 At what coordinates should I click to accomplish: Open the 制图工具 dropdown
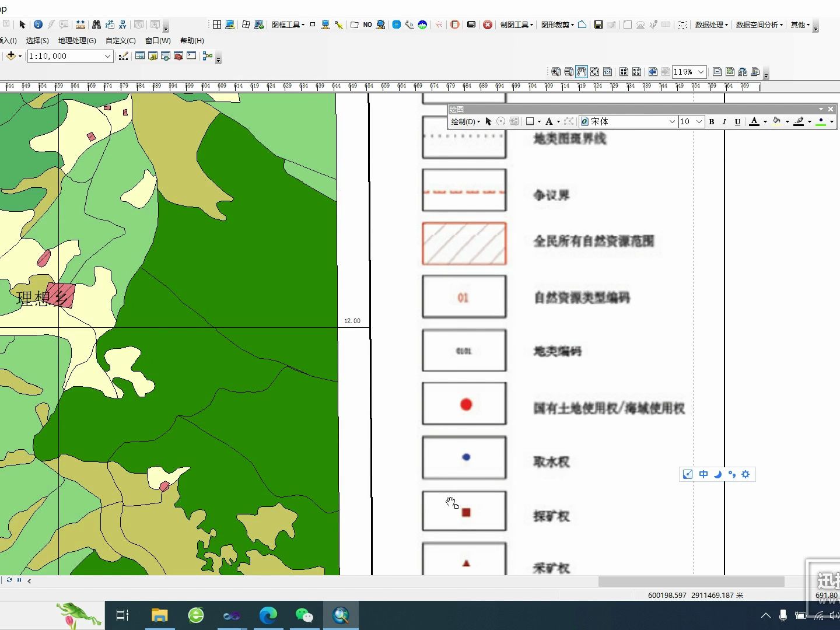click(516, 24)
